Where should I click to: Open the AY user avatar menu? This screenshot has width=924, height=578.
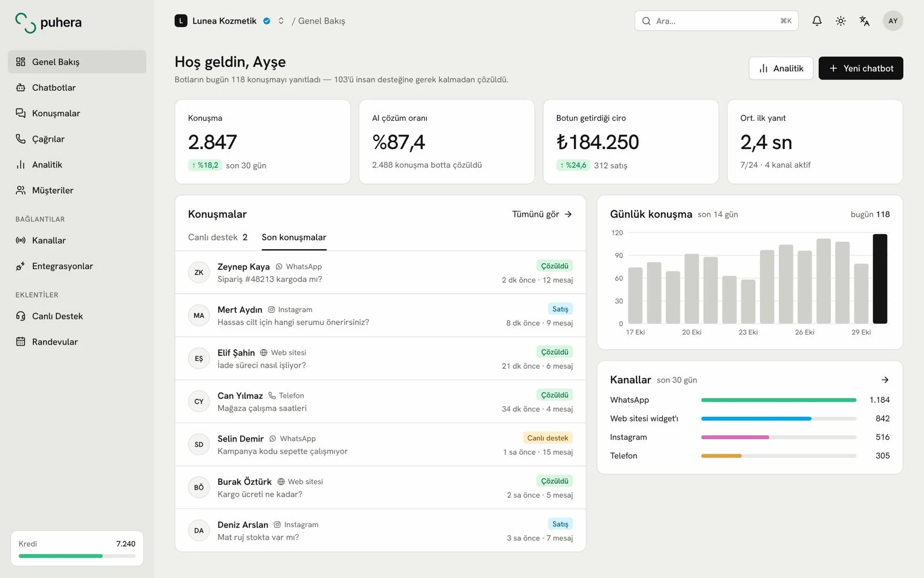893,21
